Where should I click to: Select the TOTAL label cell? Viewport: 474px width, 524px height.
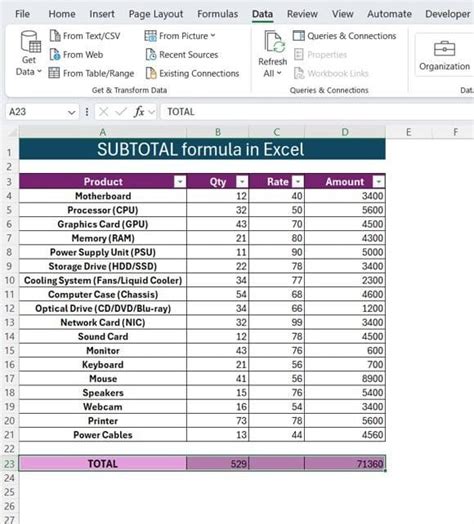point(103,464)
